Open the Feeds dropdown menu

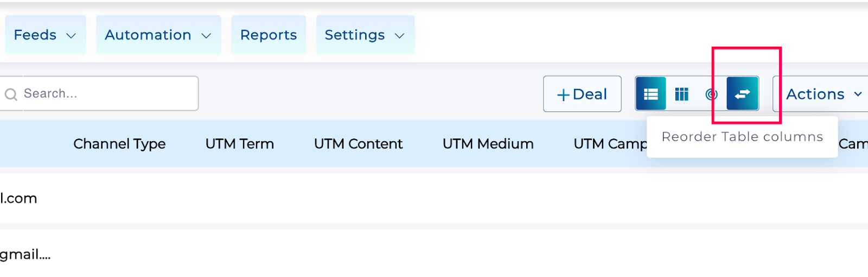[x=45, y=35]
